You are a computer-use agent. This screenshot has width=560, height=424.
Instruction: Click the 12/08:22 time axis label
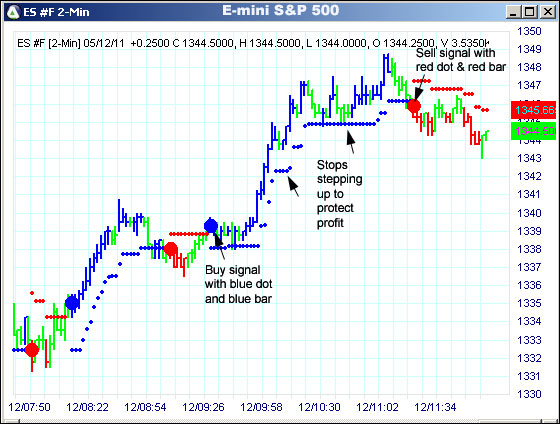coord(88,407)
